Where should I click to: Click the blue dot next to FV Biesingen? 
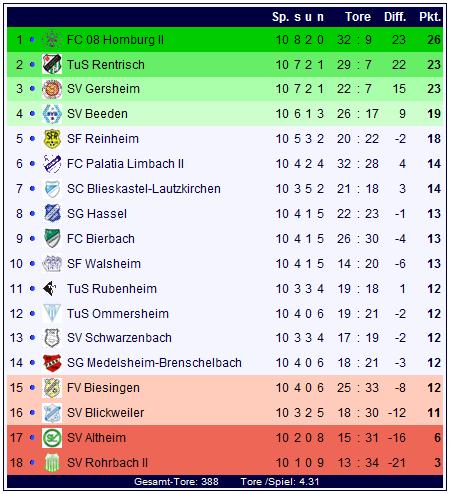pyautogui.click(x=32, y=388)
